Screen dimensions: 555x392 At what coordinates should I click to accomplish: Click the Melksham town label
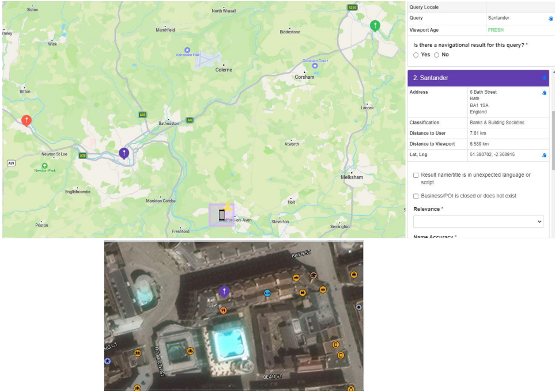click(x=352, y=177)
